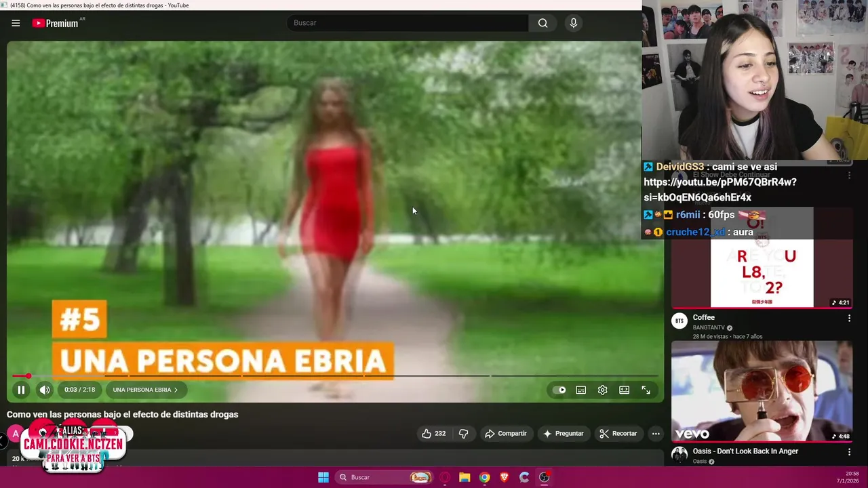868x488 pixels.
Task: Toggle subtitles in video player
Action: pos(581,390)
